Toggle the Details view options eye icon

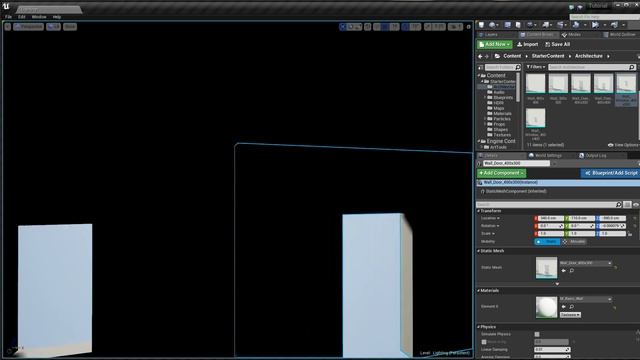point(636,204)
